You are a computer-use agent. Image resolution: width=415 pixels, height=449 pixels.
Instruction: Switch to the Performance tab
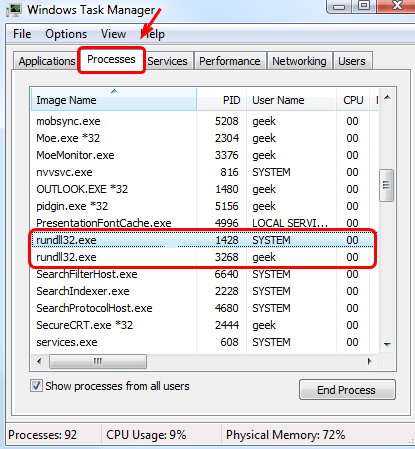230,61
